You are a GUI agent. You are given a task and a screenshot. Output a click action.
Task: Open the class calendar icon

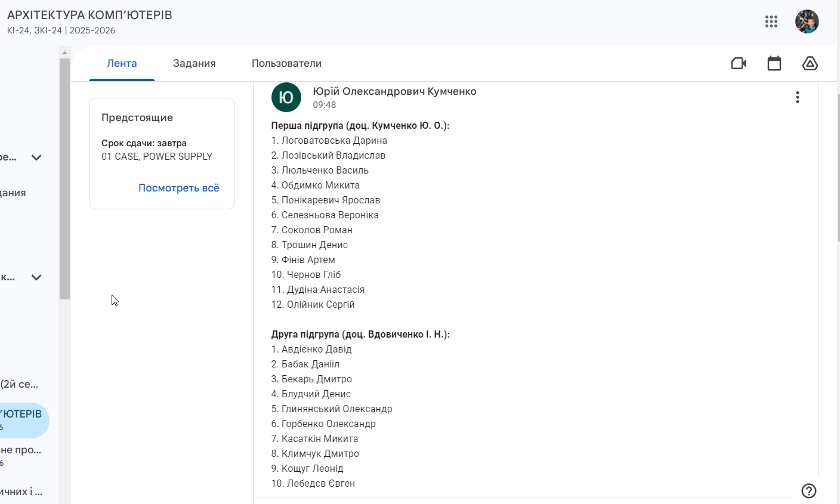pos(774,63)
